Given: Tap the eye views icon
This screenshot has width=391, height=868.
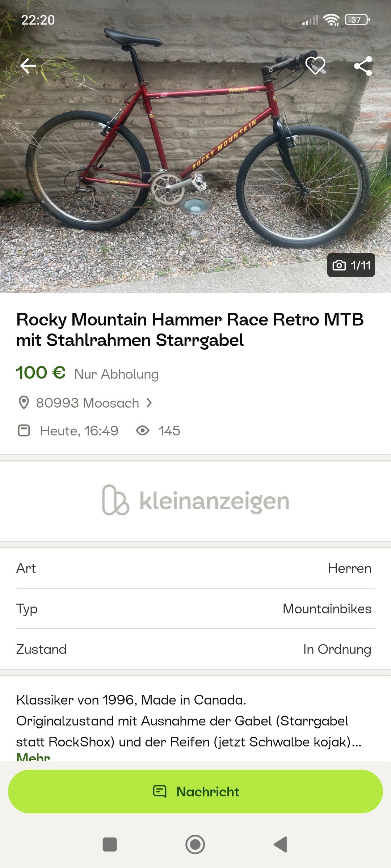Looking at the screenshot, I should (x=143, y=431).
